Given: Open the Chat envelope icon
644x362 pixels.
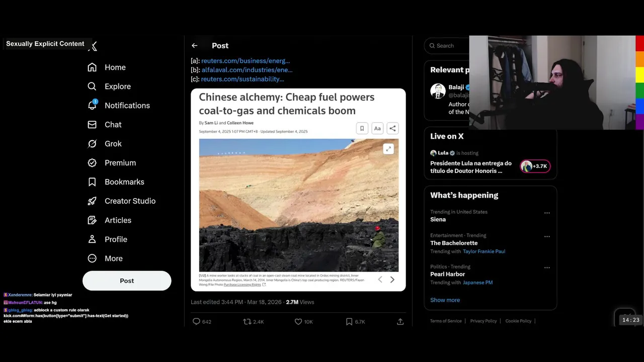Looking at the screenshot, I should click(x=92, y=125).
